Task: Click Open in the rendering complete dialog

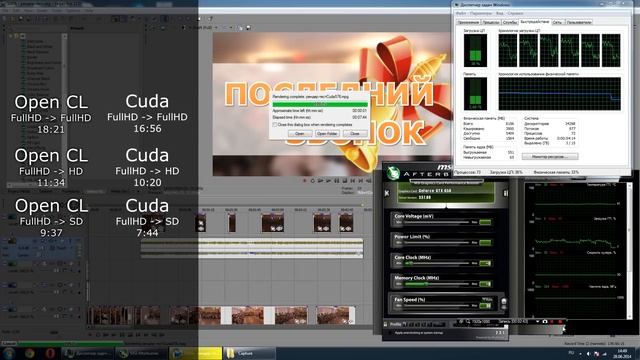Action: coord(300,133)
